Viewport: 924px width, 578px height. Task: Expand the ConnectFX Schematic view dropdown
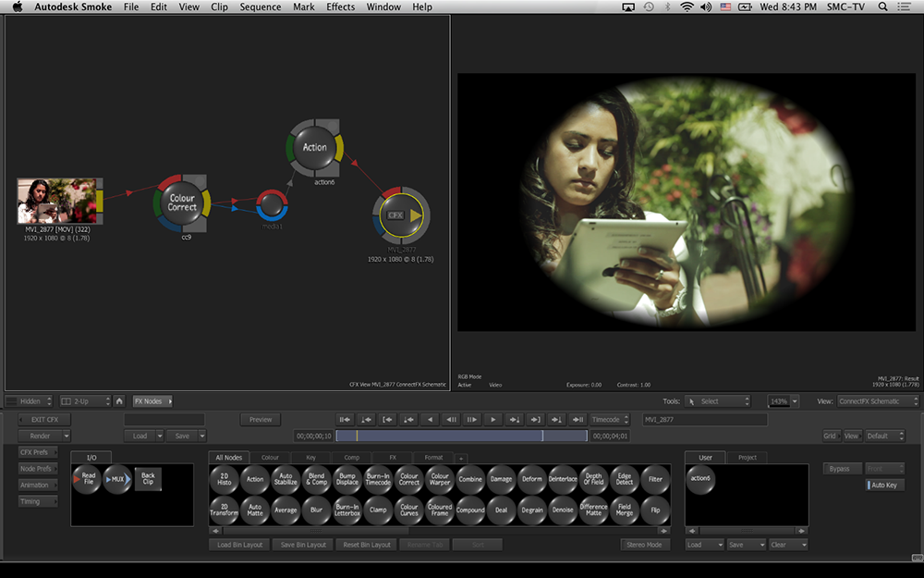tap(878, 401)
